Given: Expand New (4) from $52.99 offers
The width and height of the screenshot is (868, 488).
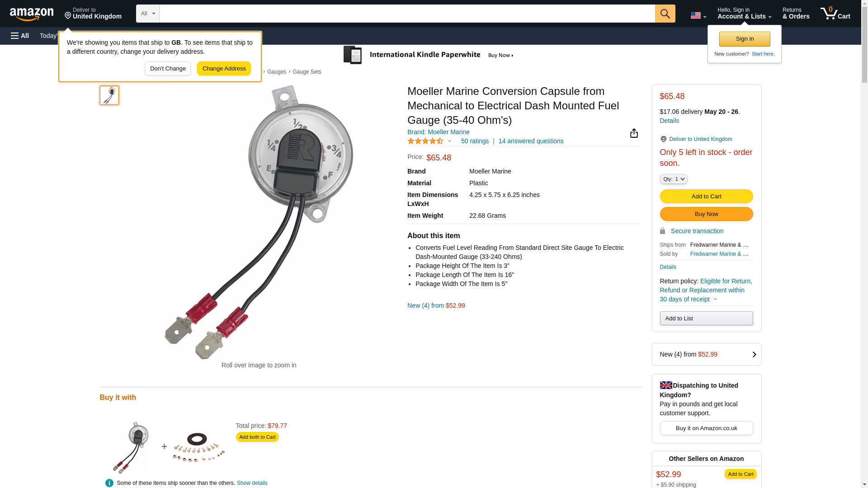Looking at the screenshot, I should 706,354.
